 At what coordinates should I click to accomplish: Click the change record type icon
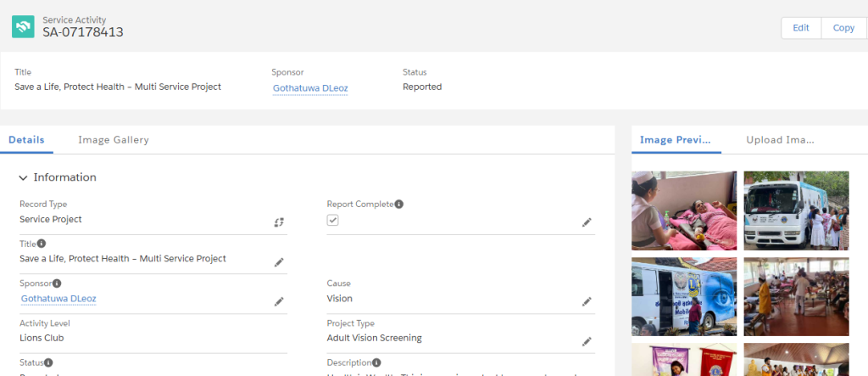coord(279,222)
